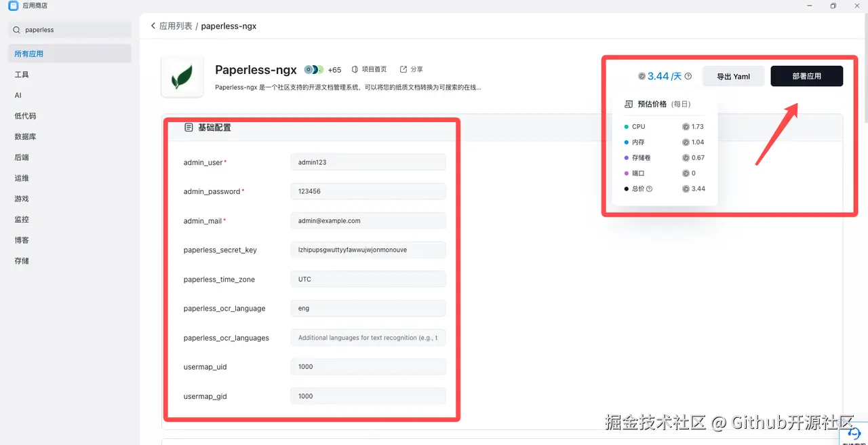Click the 分享 share link

(x=416, y=69)
